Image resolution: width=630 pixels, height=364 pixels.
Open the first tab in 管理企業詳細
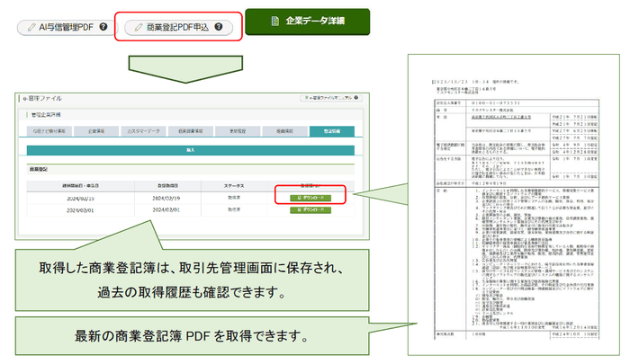(x=50, y=131)
